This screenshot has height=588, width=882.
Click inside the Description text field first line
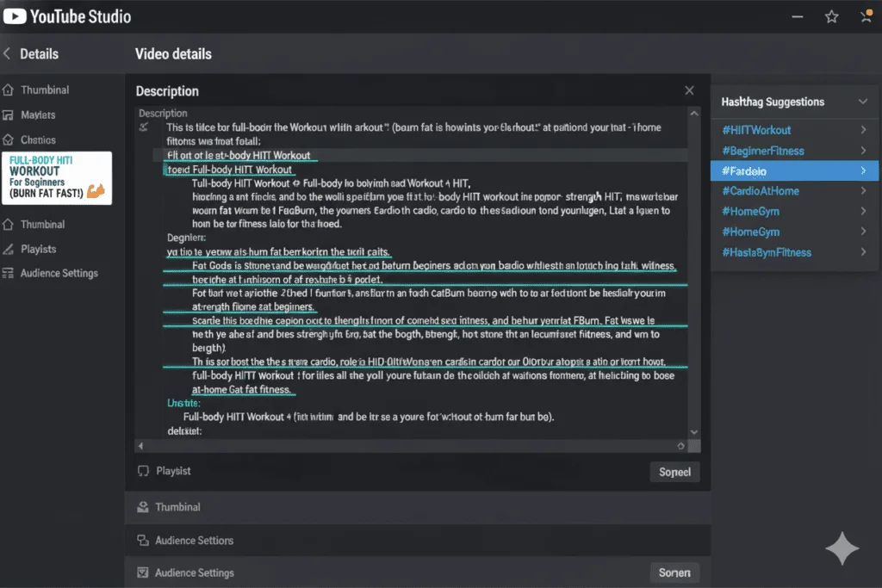coord(413,127)
